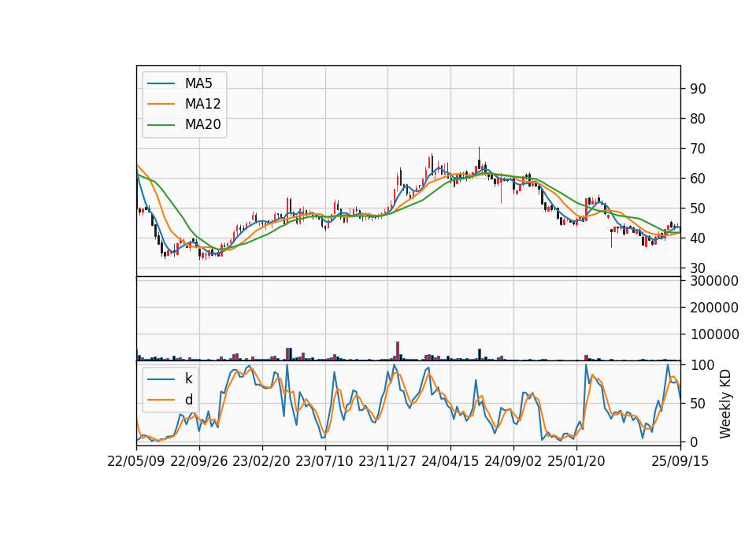Click the volume axis value 200000
The image size is (756, 543).
714,308
